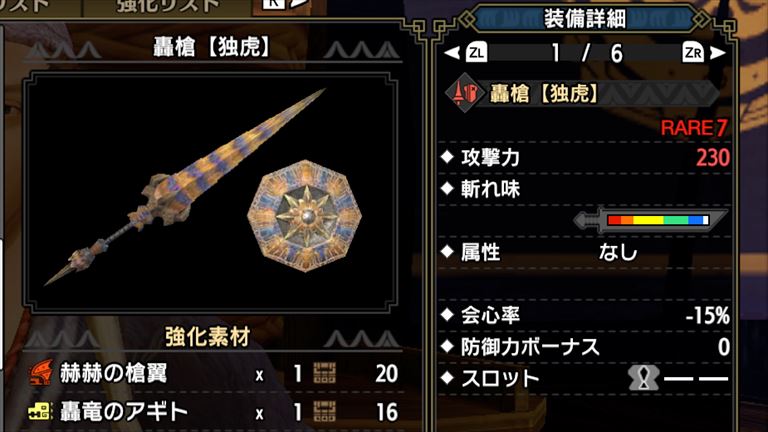
Task: Open the 強化リスト tab
Action: point(168,6)
